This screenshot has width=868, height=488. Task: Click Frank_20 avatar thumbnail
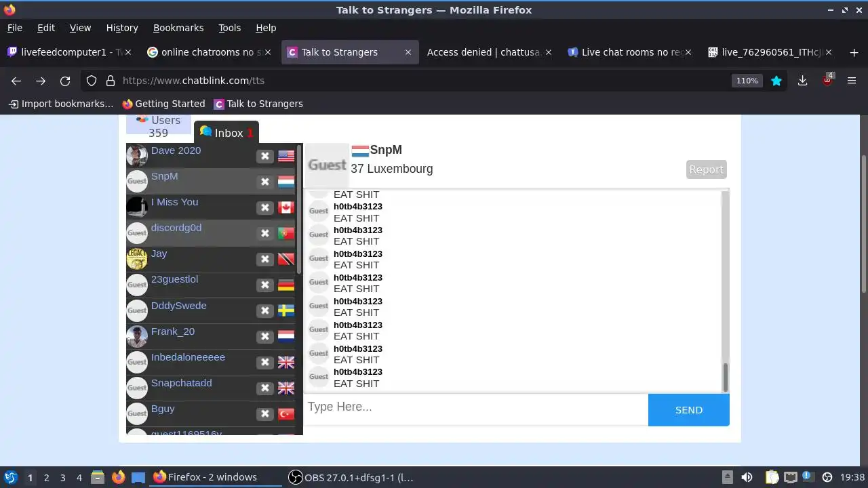[137, 336]
